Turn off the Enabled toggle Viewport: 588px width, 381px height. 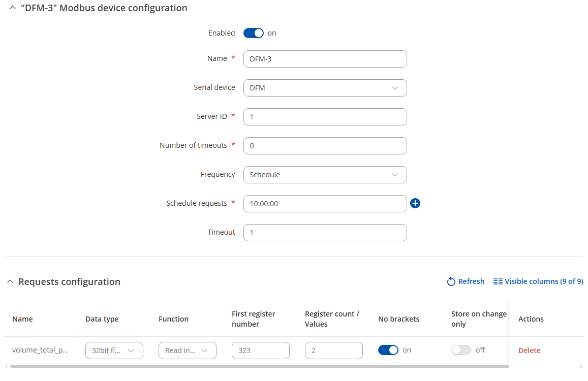(x=254, y=33)
